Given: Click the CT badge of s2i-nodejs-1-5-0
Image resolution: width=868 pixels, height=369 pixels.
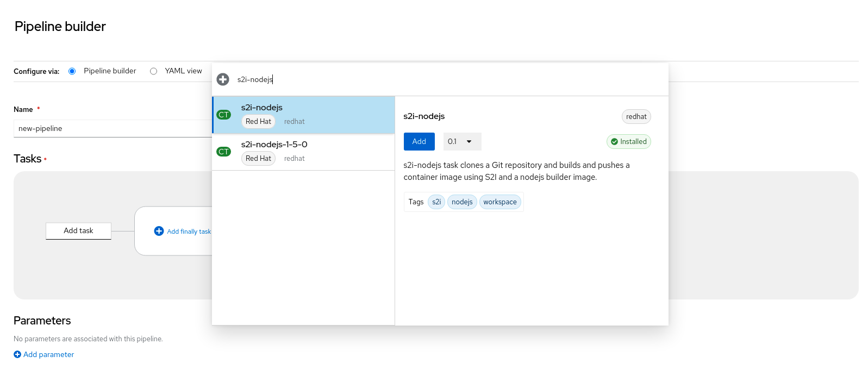Looking at the screenshot, I should (224, 152).
